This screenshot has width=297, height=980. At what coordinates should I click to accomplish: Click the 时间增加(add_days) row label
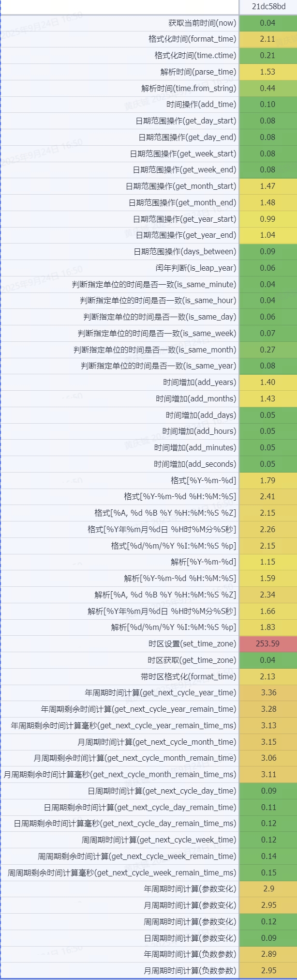point(201,415)
